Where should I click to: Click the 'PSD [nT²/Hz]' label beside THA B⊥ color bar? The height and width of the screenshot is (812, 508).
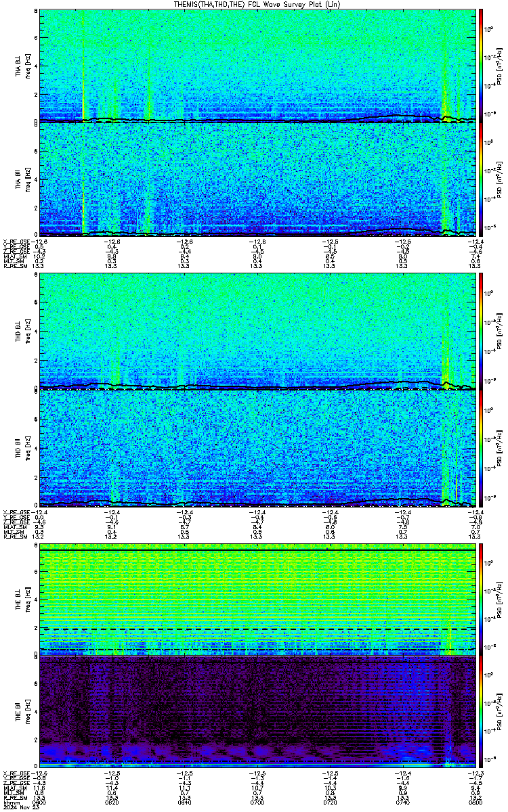(x=499, y=66)
